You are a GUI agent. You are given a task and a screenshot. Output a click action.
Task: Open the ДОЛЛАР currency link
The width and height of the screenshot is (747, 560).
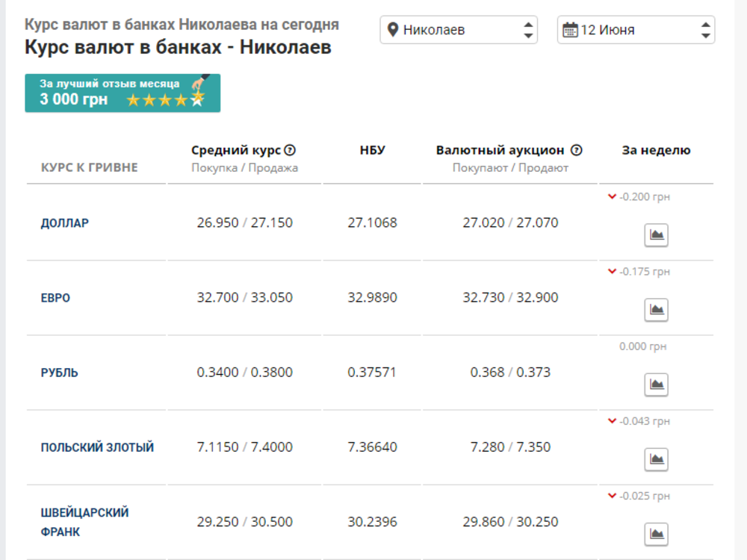coord(64,223)
